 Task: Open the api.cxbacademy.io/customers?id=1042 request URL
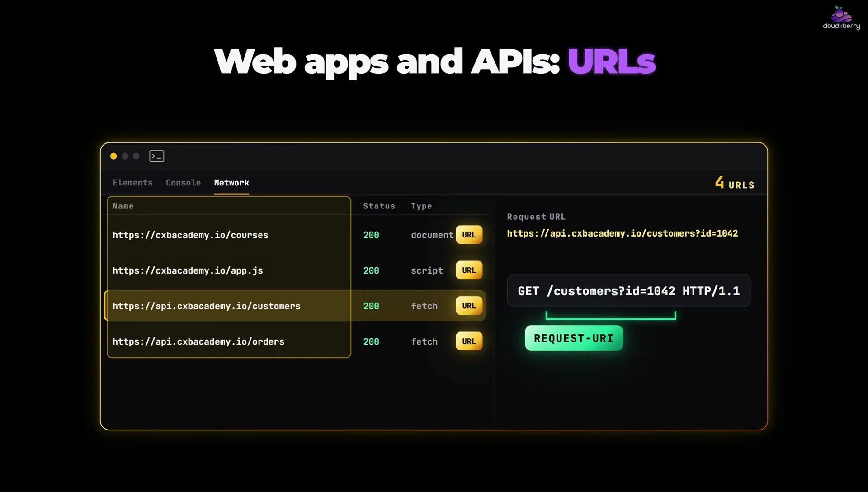622,233
